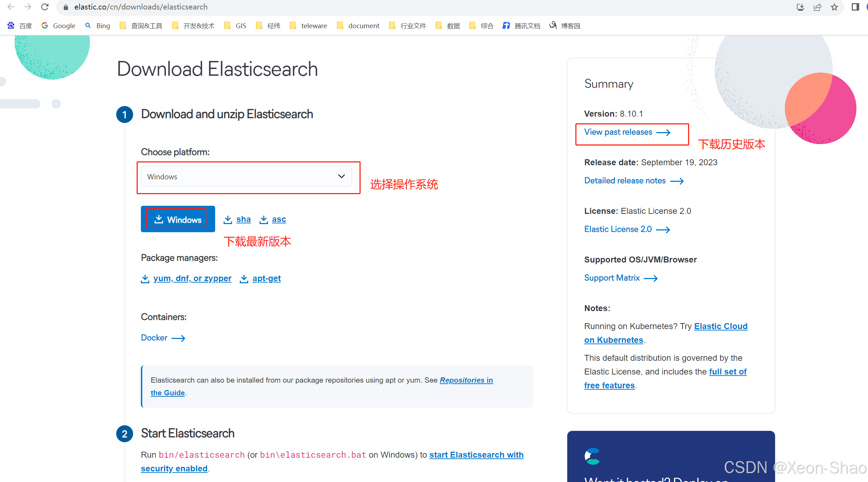Open the Support Matrix page

coord(611,278)
